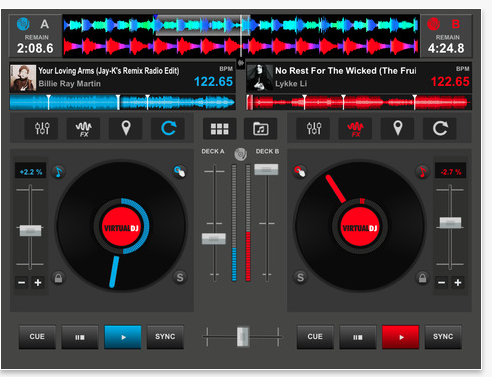The width and height of the screenshot is (492, 377).
Task: Open the blue loop icon on Deck A
Action: 168,128
